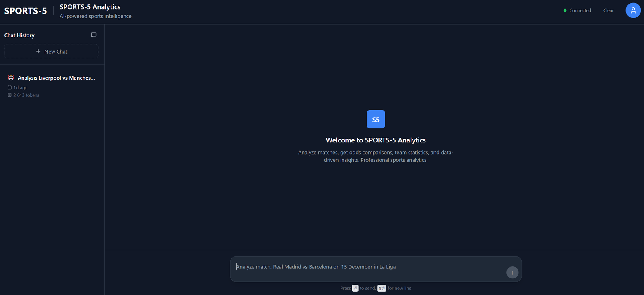Viewport: 644px width, 295px height.
Task: Click the Shift+Enter key icon in the hint
Action: 382,288
